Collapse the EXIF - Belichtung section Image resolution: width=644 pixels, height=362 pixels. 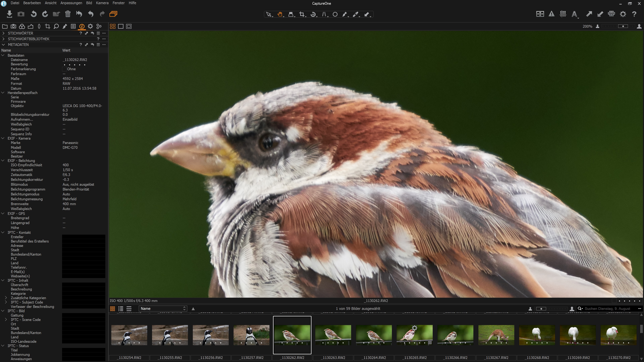(x=3, y=161)
